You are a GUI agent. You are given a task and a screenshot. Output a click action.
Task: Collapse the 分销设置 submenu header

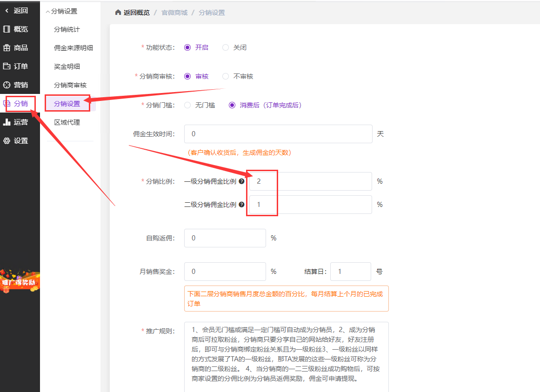62,11
